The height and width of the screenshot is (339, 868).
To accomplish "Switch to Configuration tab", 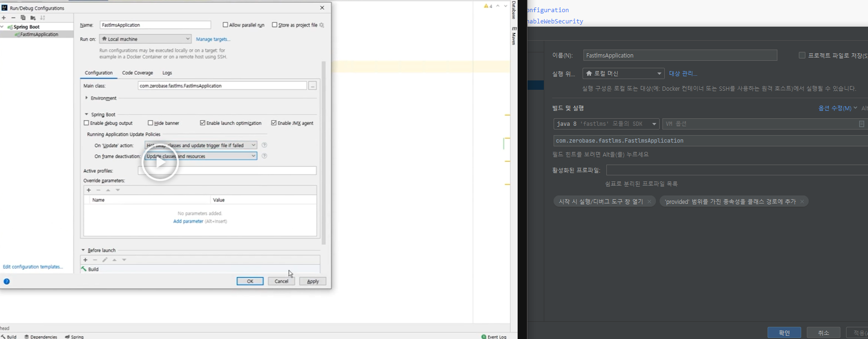I will 99,73.
